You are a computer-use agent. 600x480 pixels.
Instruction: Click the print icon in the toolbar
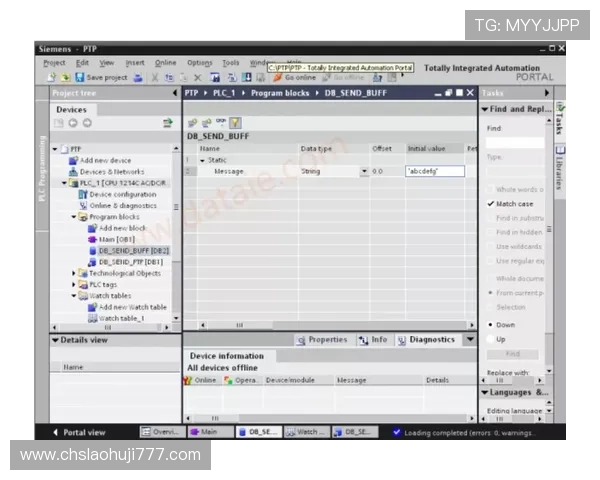point(137,77)
